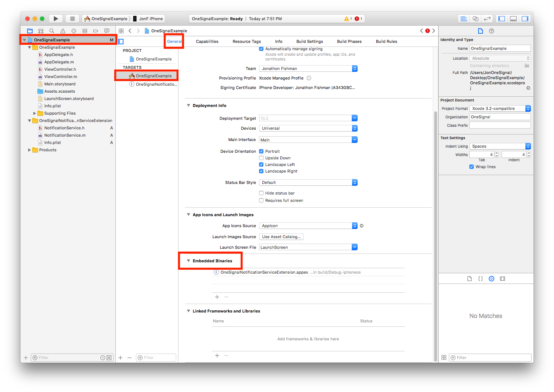Screen dimensions: 554x392
Task: Show the File inspector
Action: [480, 31]
